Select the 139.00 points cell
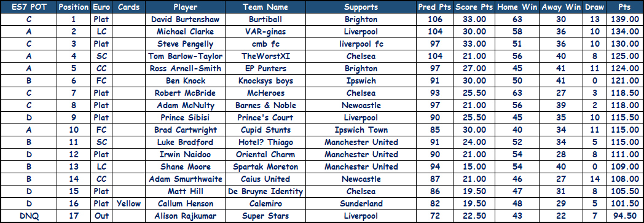Image resolution: width=644 pixels, height=223 pixels. tap(624, 19)
